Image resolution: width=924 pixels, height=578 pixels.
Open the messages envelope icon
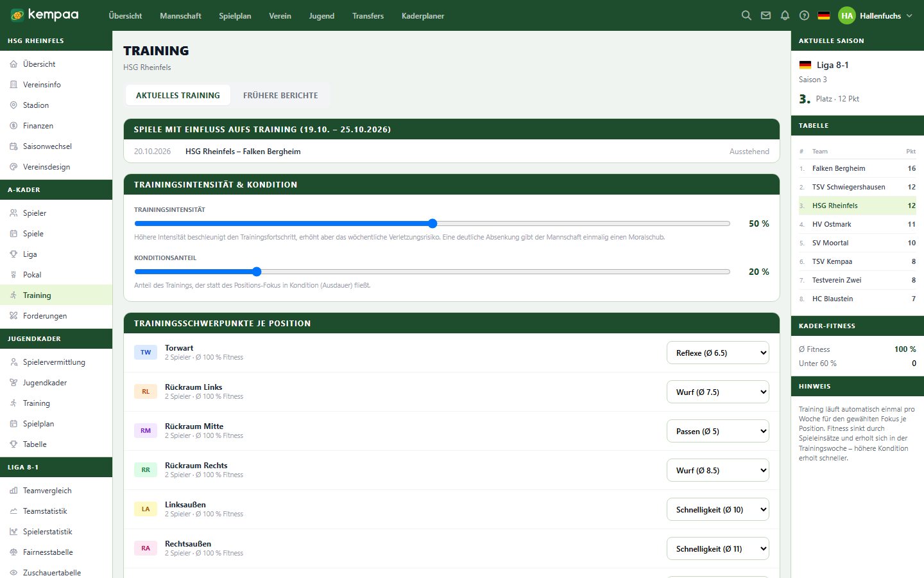[766, 15]
